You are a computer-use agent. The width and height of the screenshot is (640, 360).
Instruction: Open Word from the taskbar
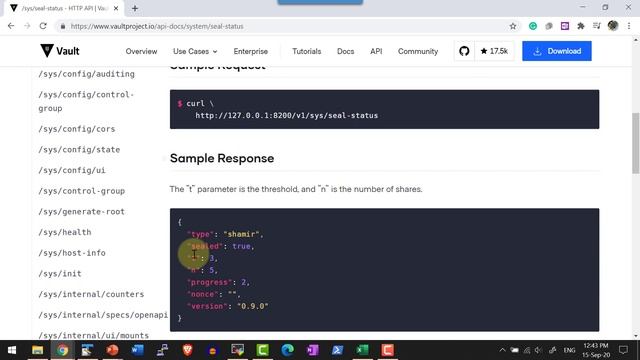138,350
